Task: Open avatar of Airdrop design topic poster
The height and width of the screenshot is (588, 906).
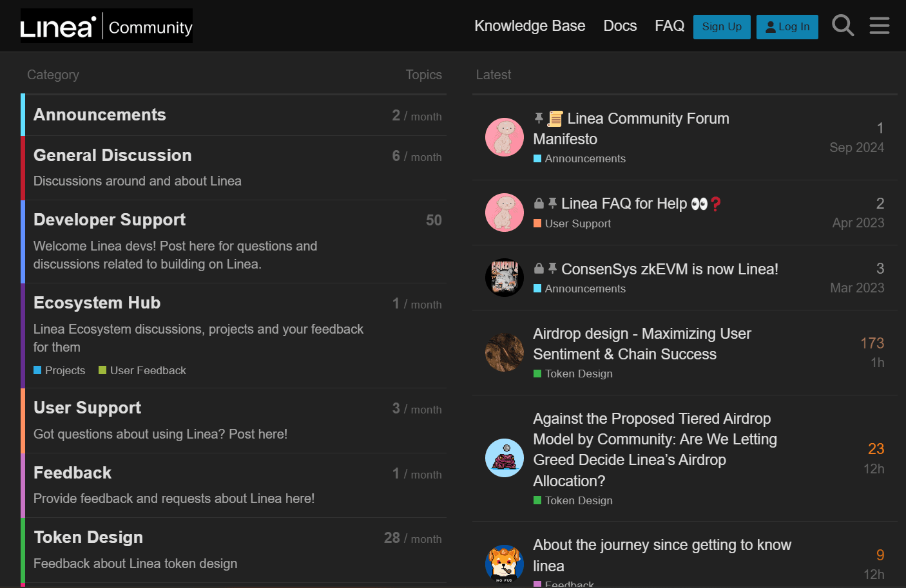Action: tap(504, 352)
